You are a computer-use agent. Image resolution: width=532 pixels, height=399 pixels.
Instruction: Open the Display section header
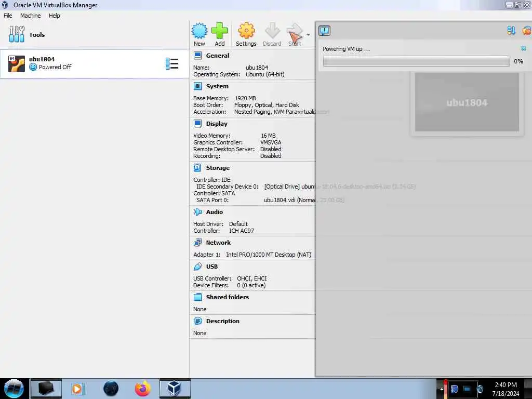(x=217, y=124)
